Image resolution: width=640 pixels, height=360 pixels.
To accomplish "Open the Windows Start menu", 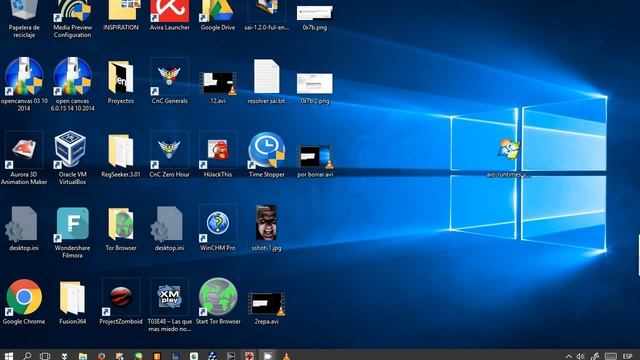I will (9, 356).
